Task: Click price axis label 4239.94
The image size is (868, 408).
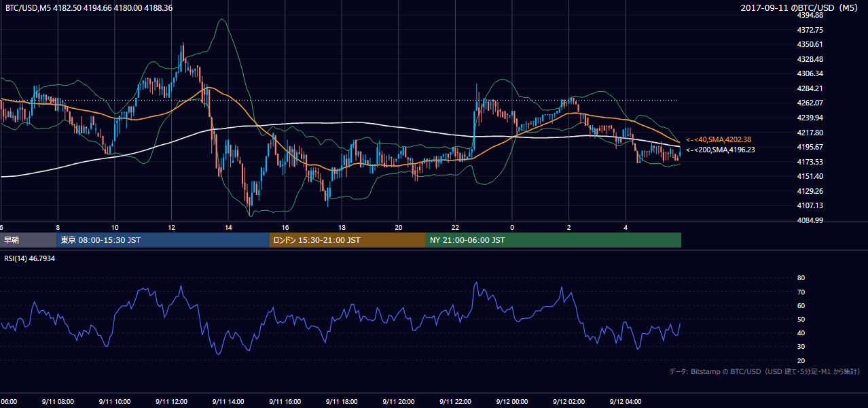Action: (810, 118)
